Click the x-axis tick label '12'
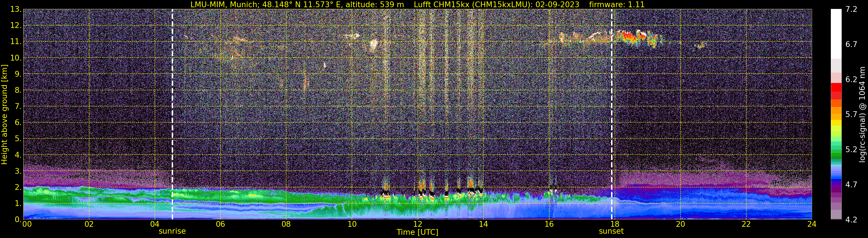Screen dimensions: 868x238 [x=417, y=224]
